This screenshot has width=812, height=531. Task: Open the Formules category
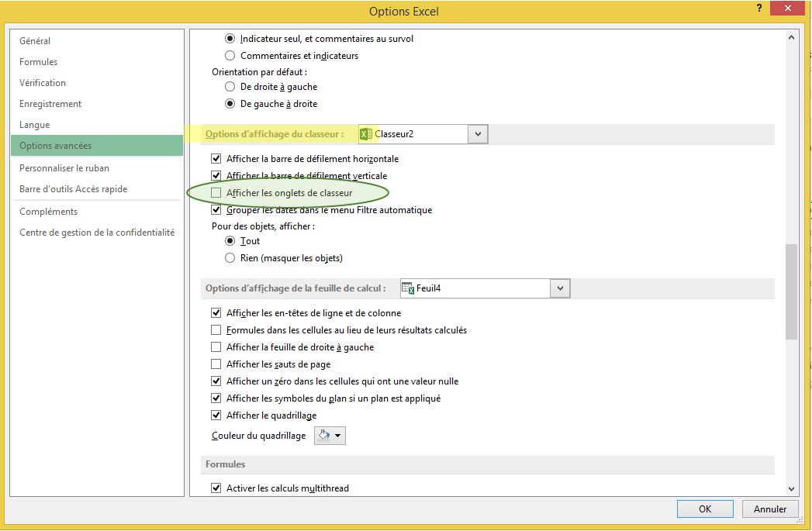tap(39, 62)
